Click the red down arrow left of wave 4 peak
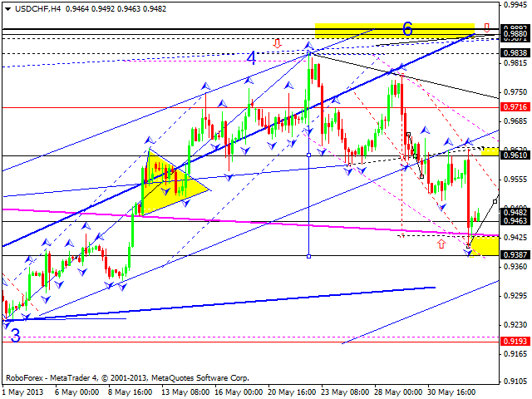This screenshot has width=532, height=399. click(277, 43)
